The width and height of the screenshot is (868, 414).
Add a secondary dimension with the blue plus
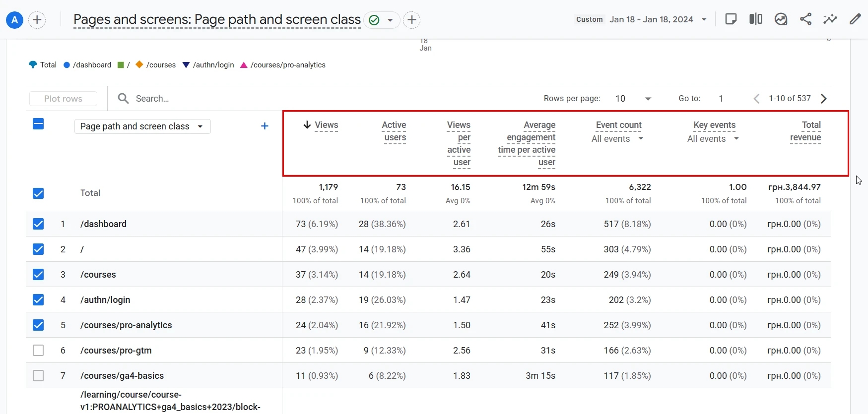[x=265, y=126]
